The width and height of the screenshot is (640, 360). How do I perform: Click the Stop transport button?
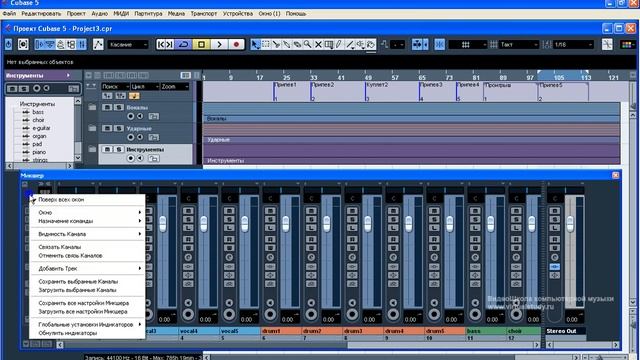[x=202, y=44]
